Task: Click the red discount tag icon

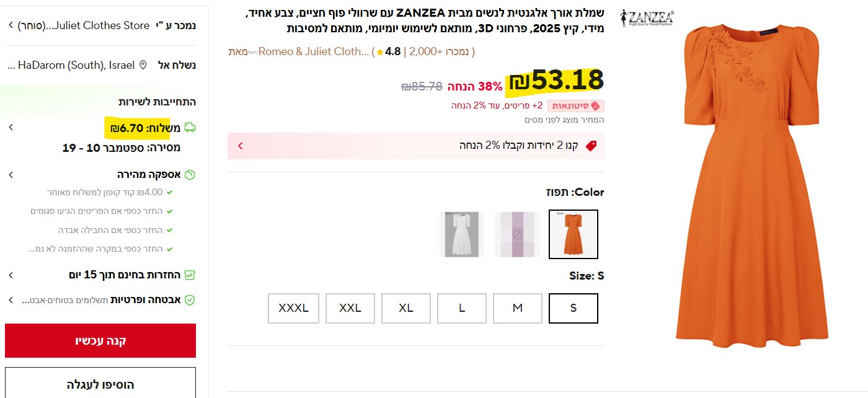Action: tap(591, 146)
